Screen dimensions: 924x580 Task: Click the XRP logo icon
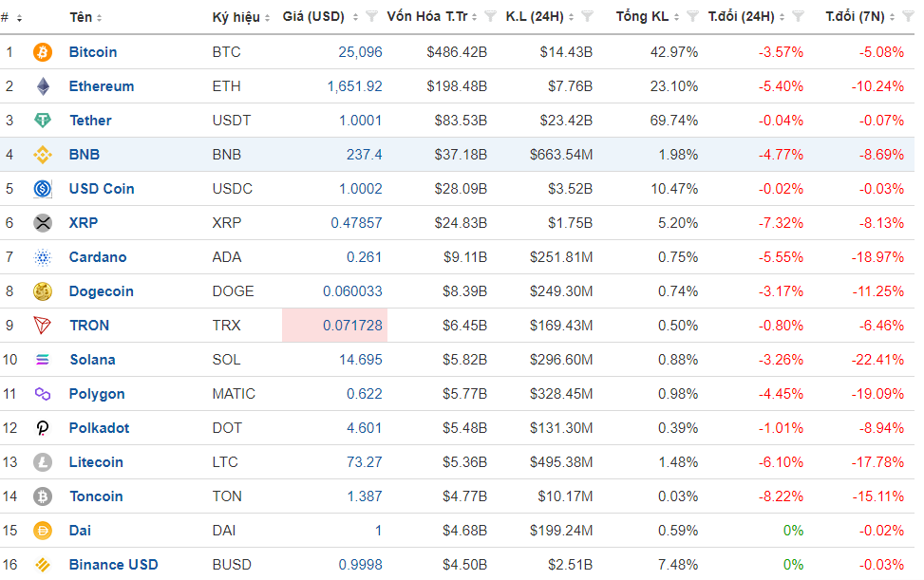tap(43, 223)
